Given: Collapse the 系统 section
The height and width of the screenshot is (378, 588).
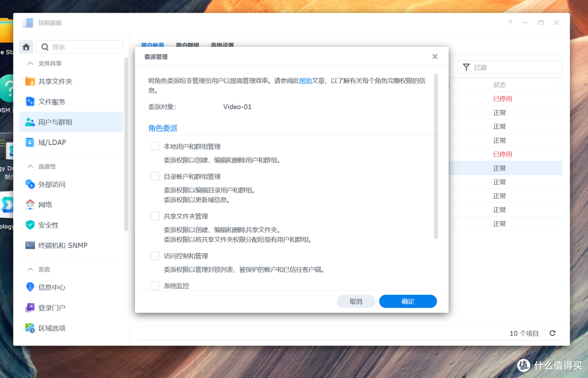Looking at the screenshot, I should [30, 269].
